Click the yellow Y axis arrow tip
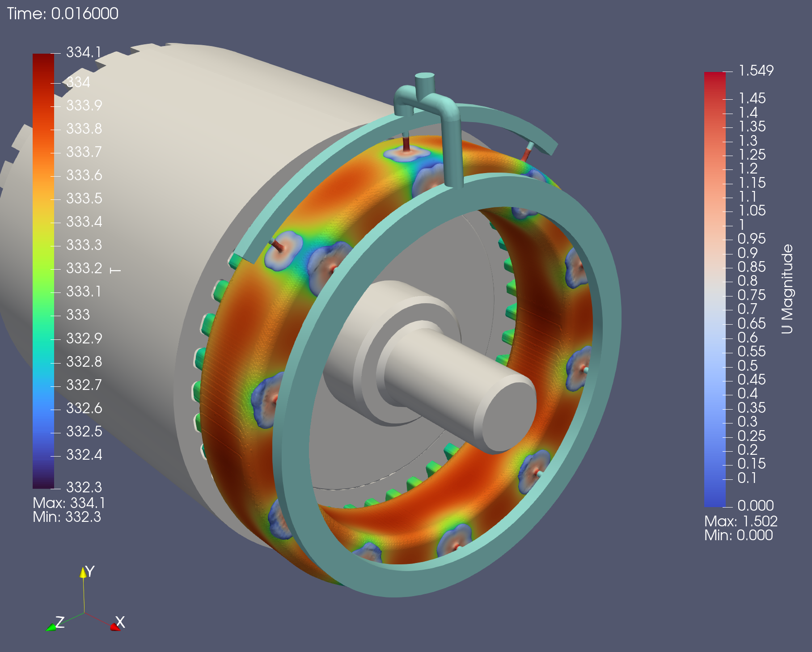The width and height of the screenshot is (812, 652). [x=83, y=572]
